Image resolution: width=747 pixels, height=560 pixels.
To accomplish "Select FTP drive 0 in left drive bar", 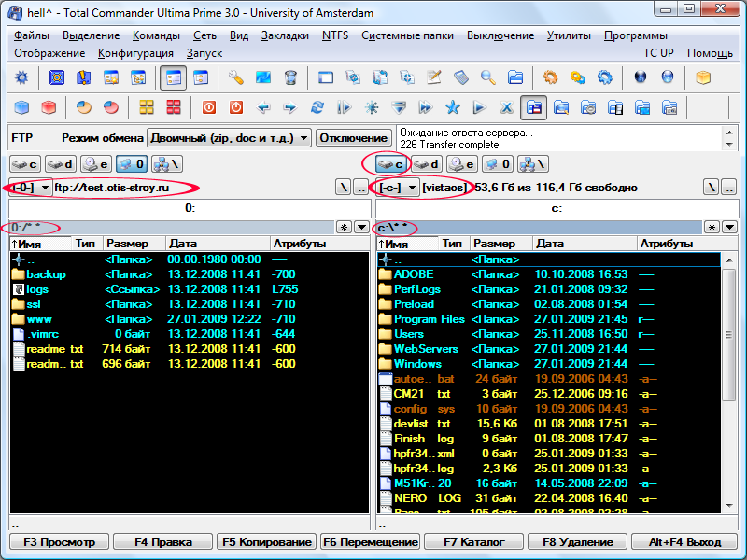I will [132, 164].
